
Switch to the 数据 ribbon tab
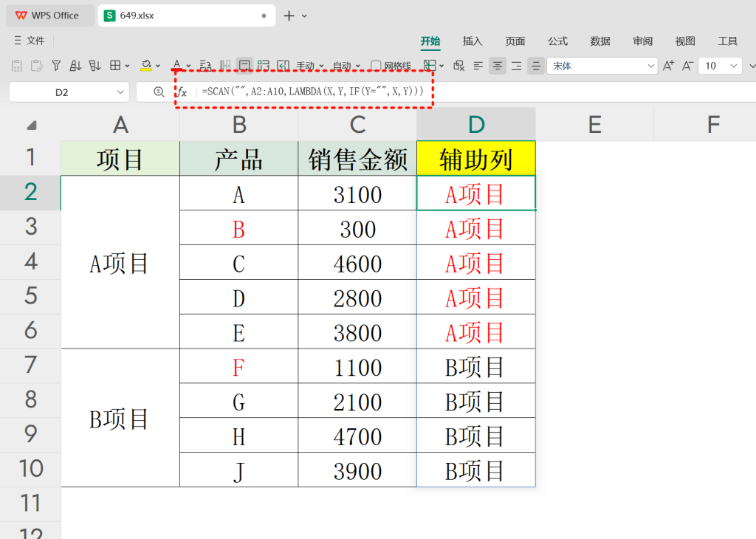coord(599,41)
